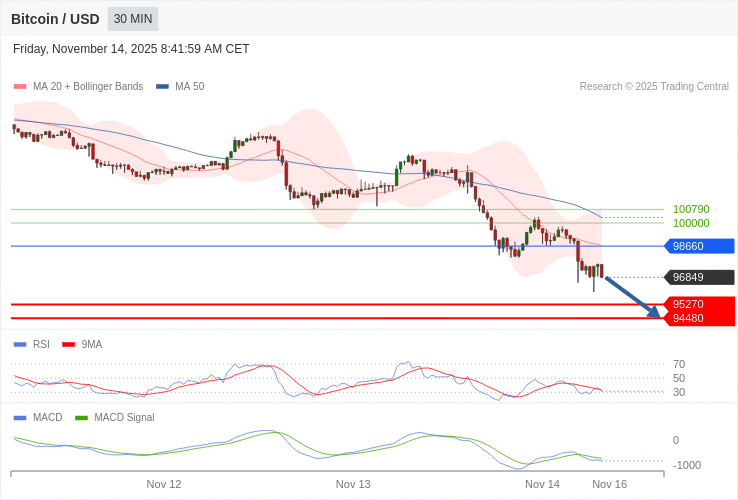Click the Nov 13 date marker
The height and width of the screenshot is (500, 738).
(353, 484)
